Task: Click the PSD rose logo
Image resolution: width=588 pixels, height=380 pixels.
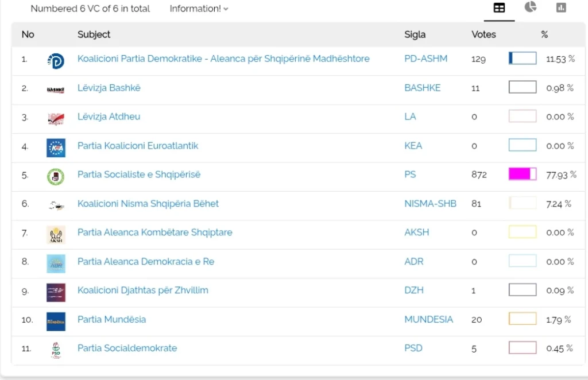Action: [56, 350]
